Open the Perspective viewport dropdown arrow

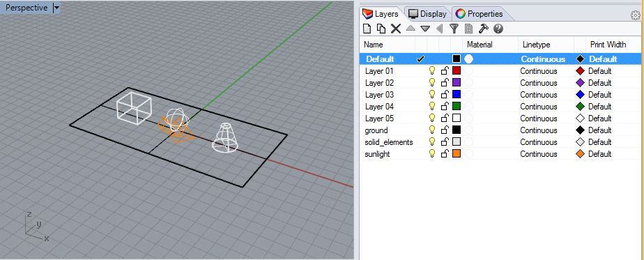[x=56, y=8]
